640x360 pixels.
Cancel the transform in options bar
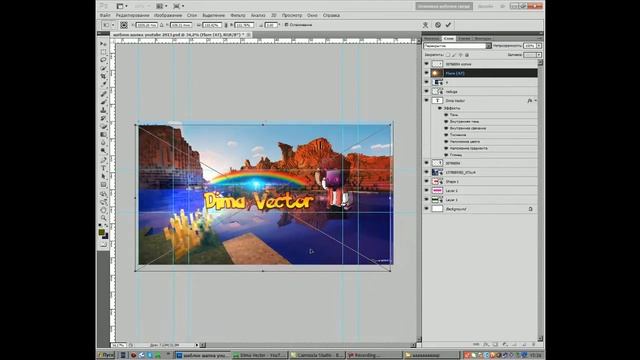coord(438,25)
